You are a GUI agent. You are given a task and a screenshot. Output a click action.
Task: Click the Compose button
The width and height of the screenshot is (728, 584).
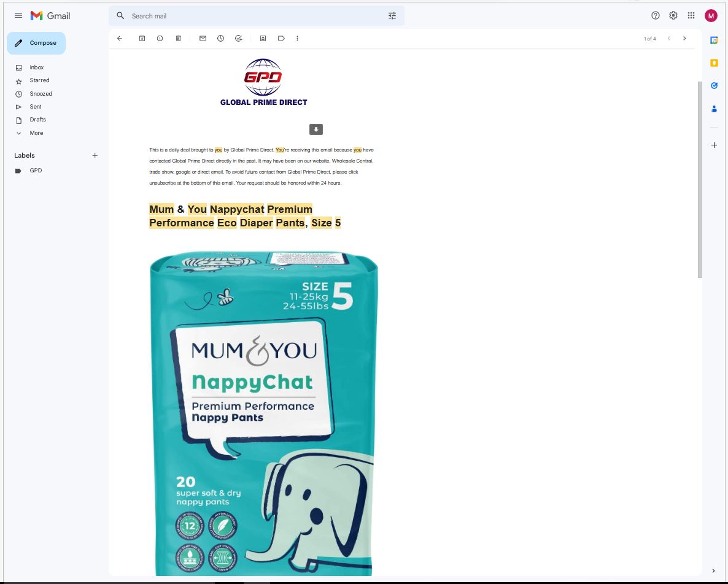pos(36,43)
